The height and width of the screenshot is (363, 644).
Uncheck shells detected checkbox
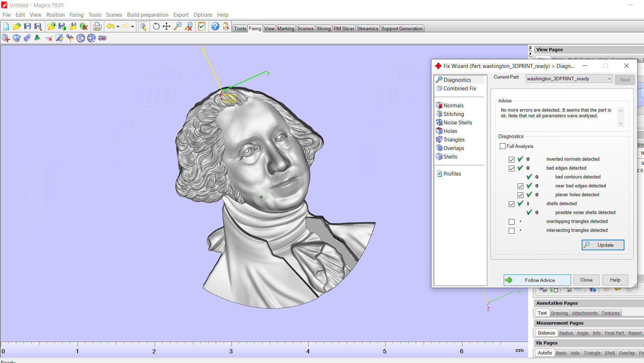(x=512, y=204)
